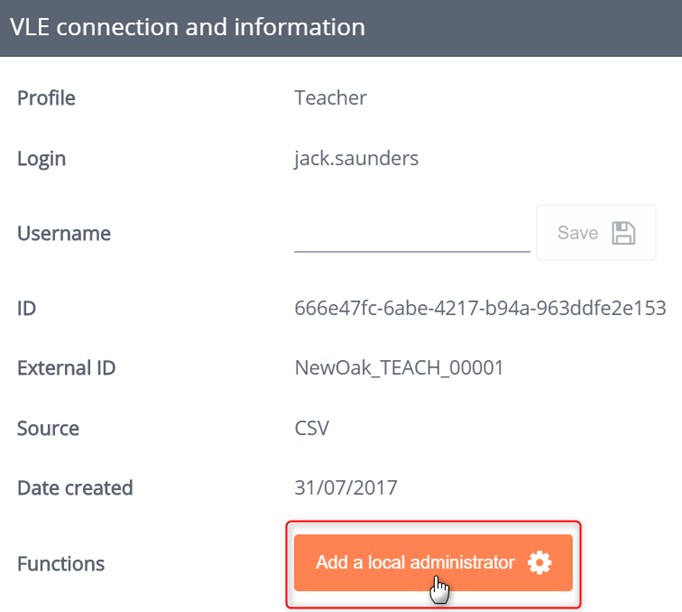Click the 31/07/2017 creation date
This screenshot has width=682, height=612.
[x=346, y=488]
